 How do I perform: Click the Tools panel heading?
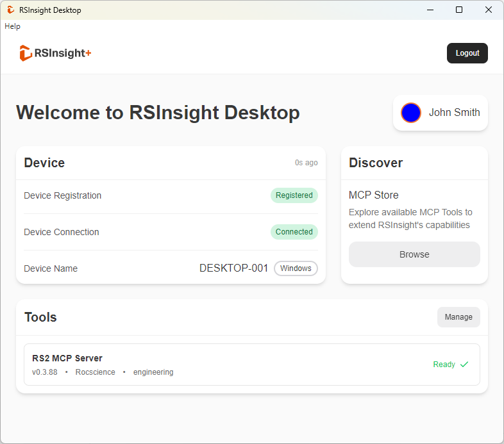[40, 317]
